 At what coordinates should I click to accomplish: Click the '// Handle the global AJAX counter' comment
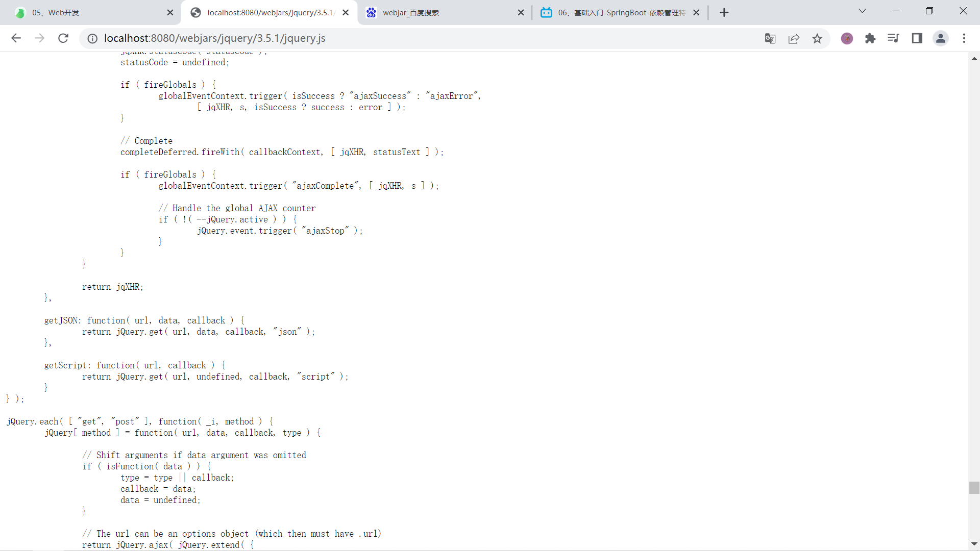click(x=237, y=208)
